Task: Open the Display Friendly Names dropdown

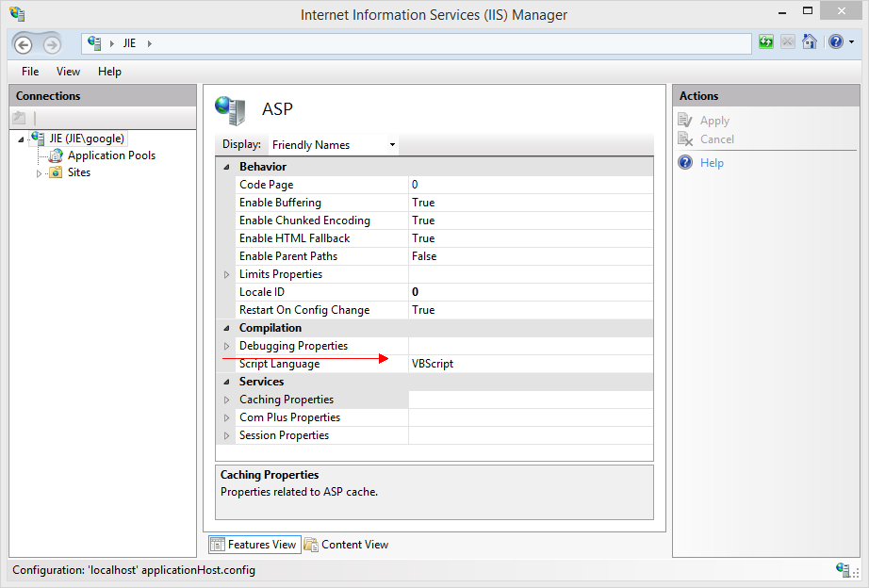Action: pyautogui.click(x=333, y=145)
